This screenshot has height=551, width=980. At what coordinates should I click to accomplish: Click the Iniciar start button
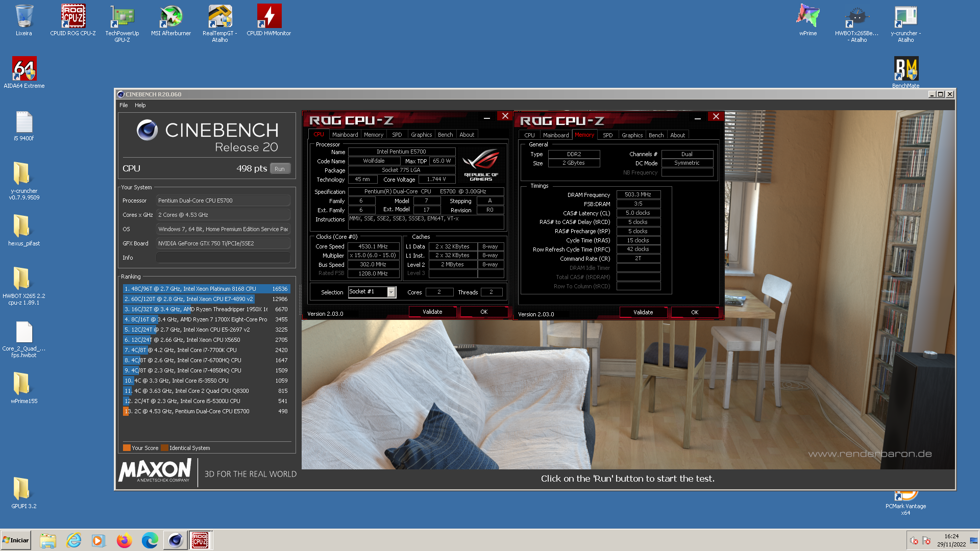16,540
